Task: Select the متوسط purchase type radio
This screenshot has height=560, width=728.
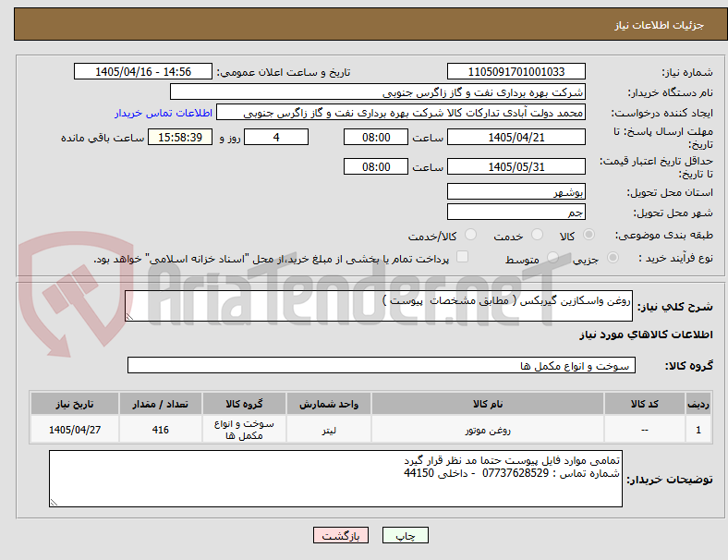Action: tap(552, 257)
